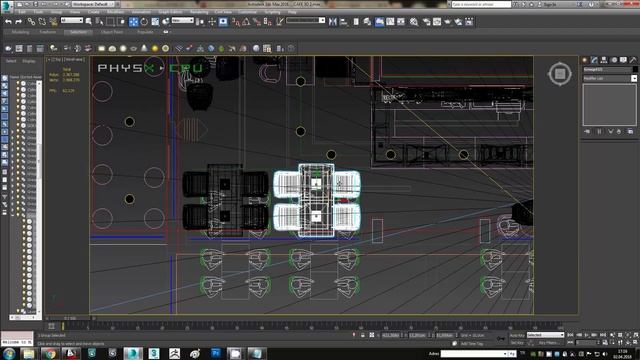Switch to the Selection ribbon tab

click(x=78, y=32)
